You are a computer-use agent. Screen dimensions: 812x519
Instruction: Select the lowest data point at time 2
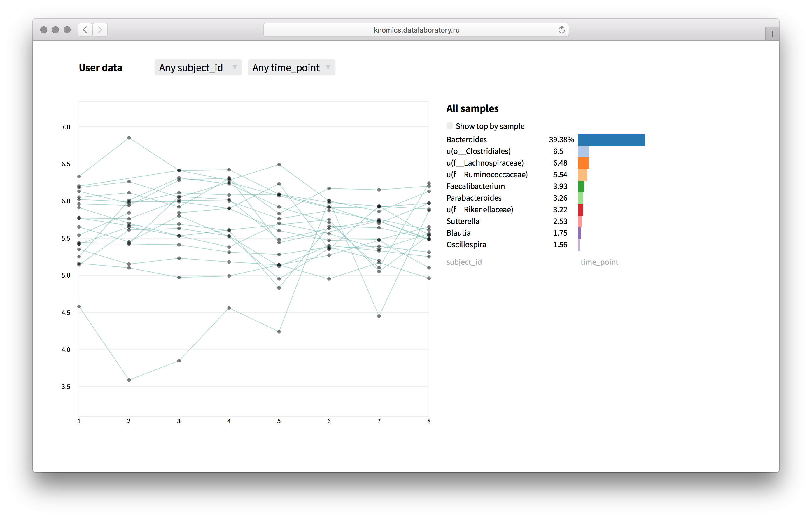pos(129,380)
